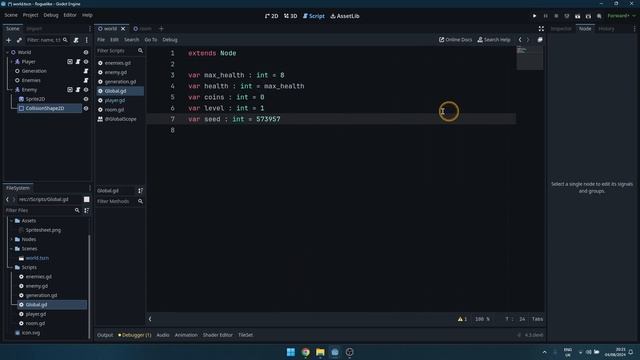Screen dimensions: 640x360
Task: Hide the CollisionShape2D node
Action: (x=86, y=109)
